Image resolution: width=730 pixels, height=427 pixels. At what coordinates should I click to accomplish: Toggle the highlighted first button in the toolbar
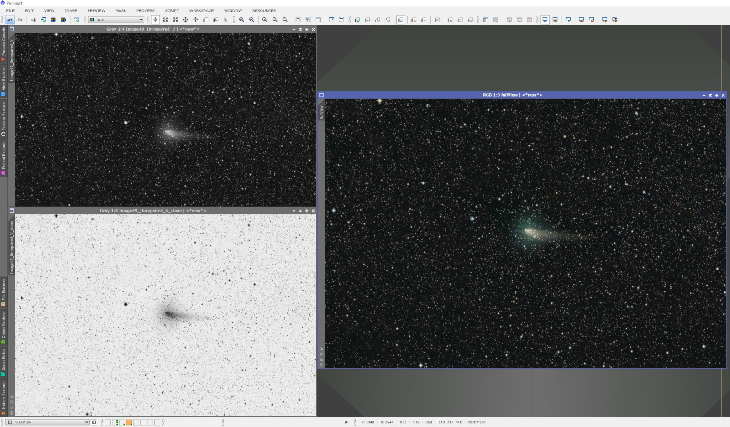(x=9, y=20)
